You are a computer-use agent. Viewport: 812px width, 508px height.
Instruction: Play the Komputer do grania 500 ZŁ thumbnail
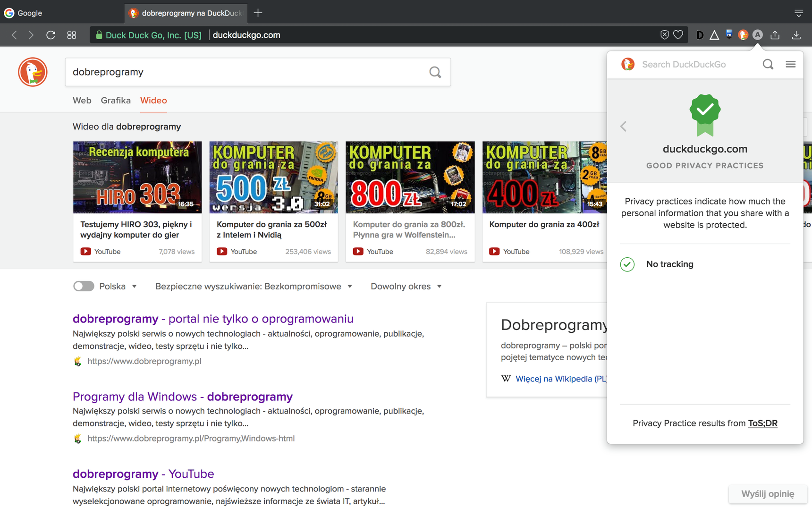tap(274, 177)
